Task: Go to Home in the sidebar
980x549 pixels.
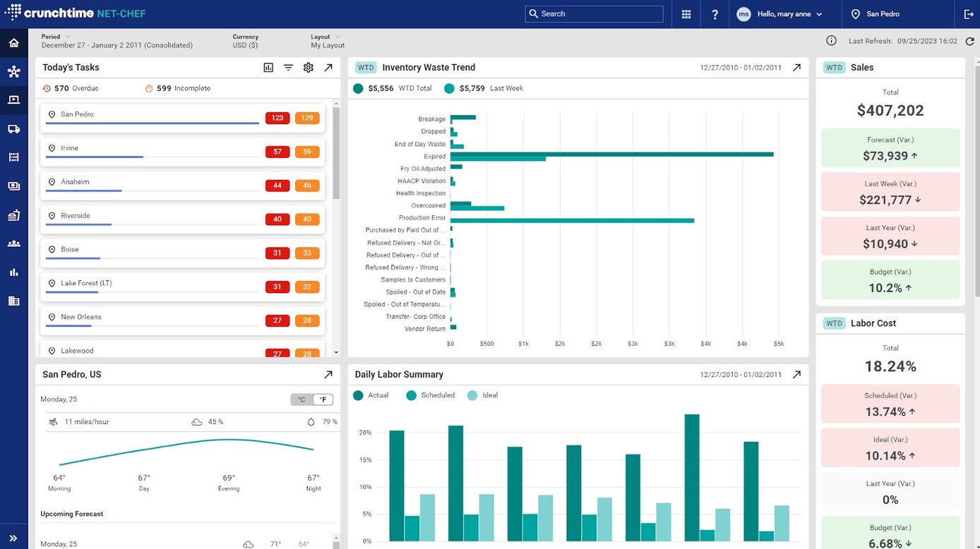Action: pos(13,43)
